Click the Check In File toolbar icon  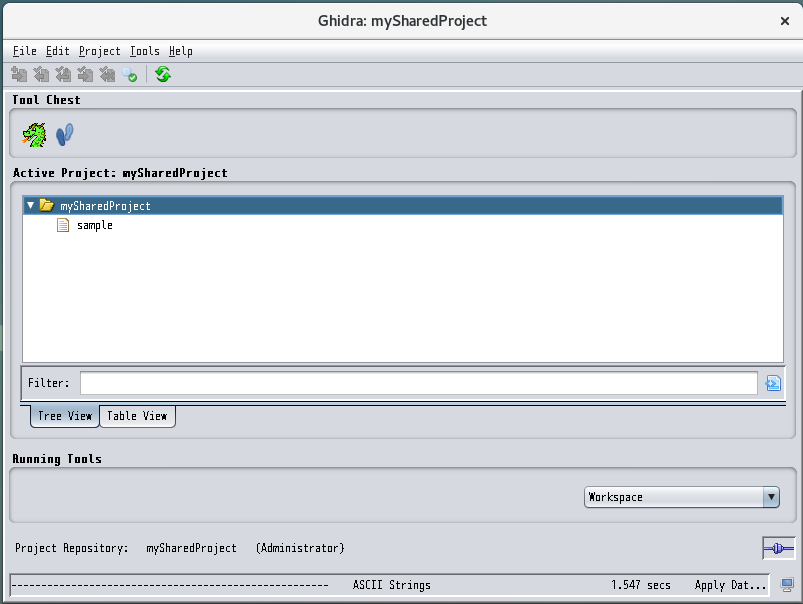[85, 75]
